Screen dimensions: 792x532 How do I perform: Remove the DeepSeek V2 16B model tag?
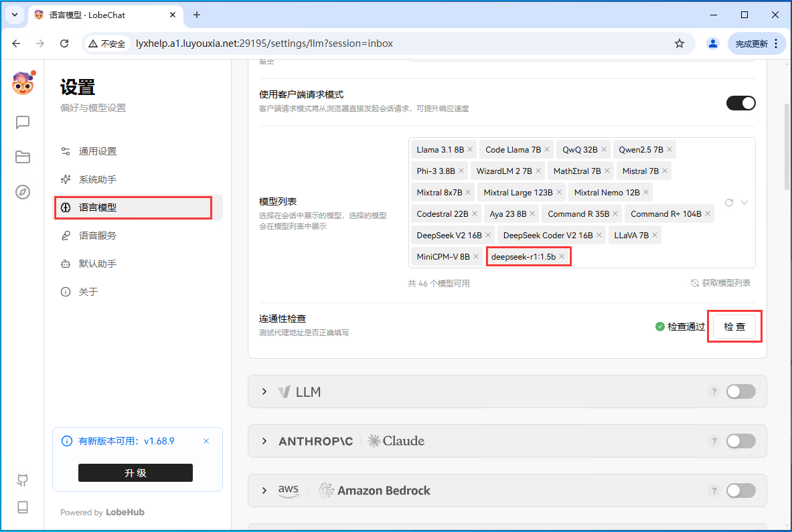click(x=488, y=235)
